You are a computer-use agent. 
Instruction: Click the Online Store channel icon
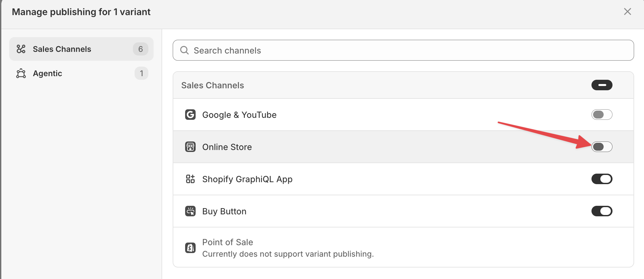190,147
